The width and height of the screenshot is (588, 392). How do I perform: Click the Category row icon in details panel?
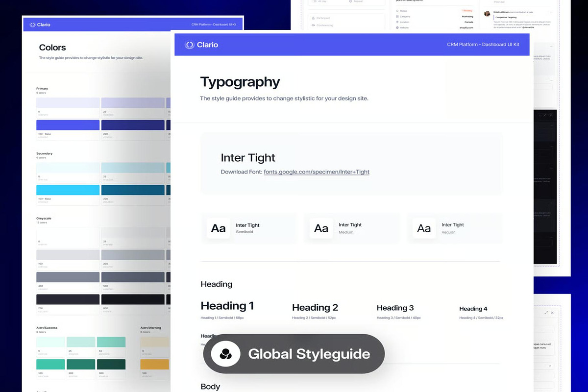pyautogui.click(x=397, y=16)
